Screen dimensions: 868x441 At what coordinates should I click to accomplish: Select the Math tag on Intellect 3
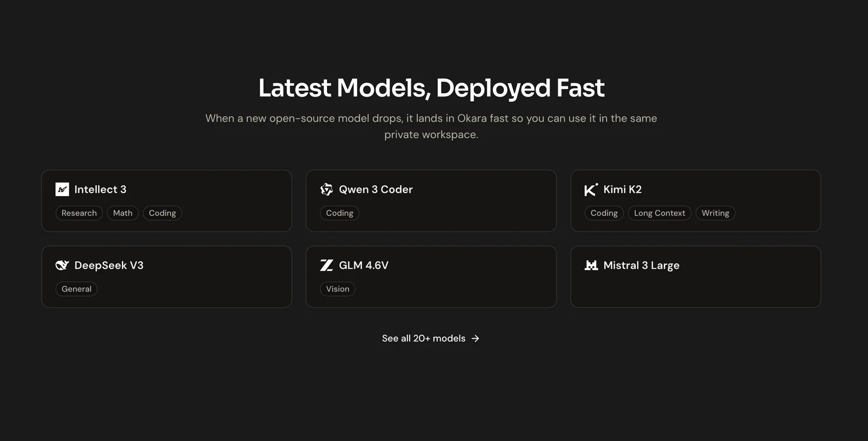(123, 213)
